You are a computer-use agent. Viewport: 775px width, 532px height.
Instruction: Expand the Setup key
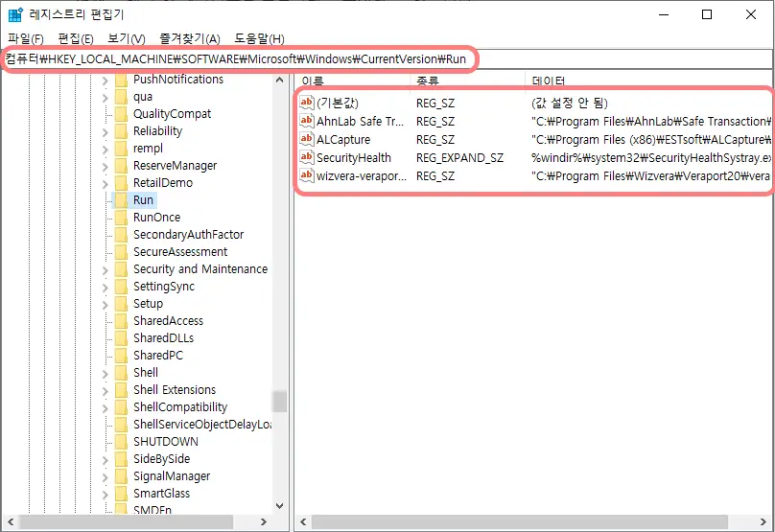tap(105, 304)
